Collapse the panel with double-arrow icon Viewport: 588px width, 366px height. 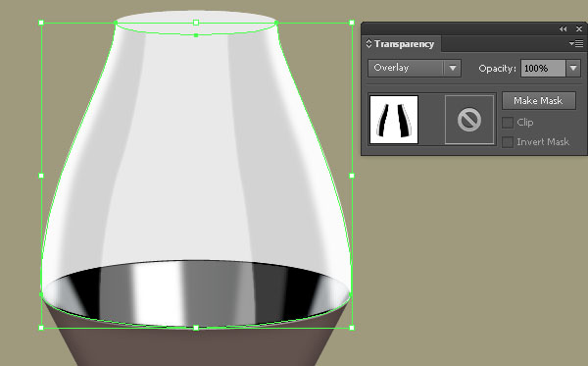pyautogui.click(x=563, y=28)
